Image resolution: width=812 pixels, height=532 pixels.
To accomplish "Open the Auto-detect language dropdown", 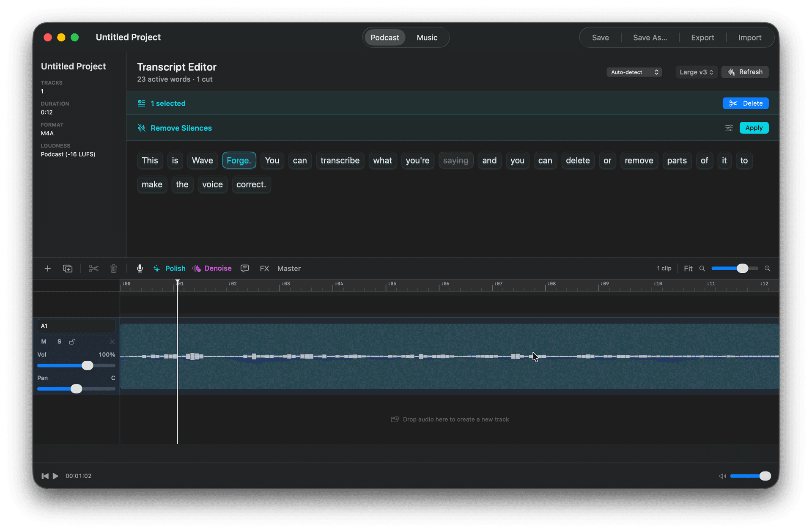I will tap(634, 72).
